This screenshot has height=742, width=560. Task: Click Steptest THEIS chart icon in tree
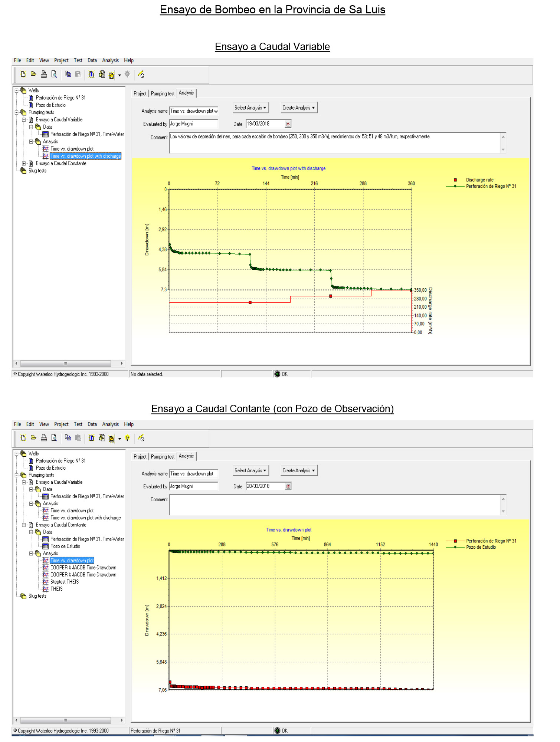click(x=46, y=582)
